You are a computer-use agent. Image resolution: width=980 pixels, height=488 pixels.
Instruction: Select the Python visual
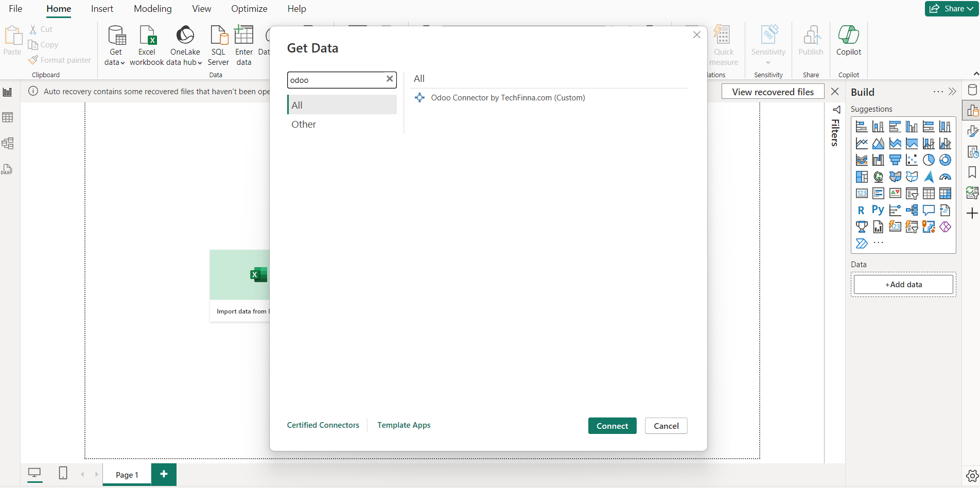(x=879, y=211)
